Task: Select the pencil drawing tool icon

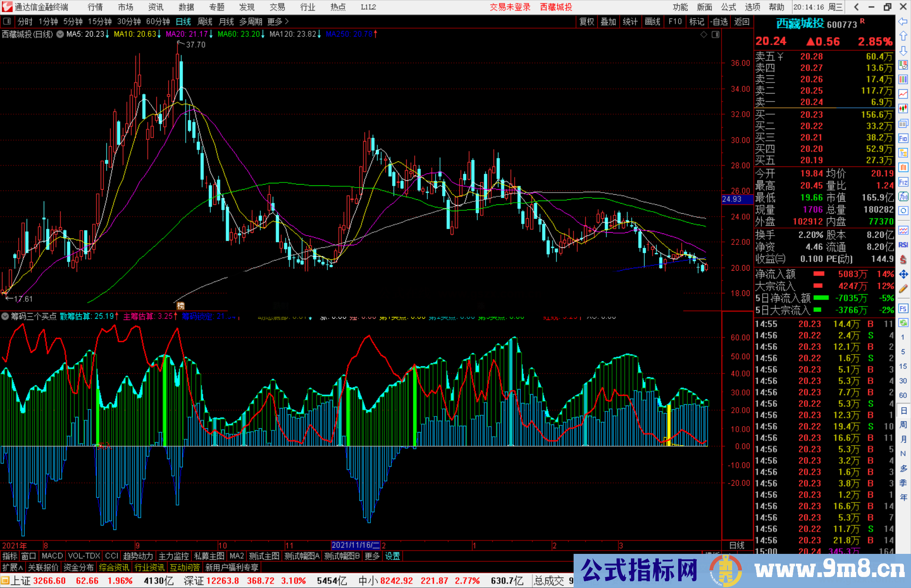Action: pyautogui.click(x=903, y=289)
